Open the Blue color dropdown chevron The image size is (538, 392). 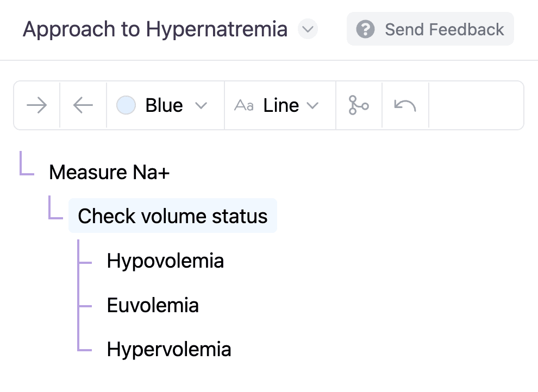click(x=201, y=105)
